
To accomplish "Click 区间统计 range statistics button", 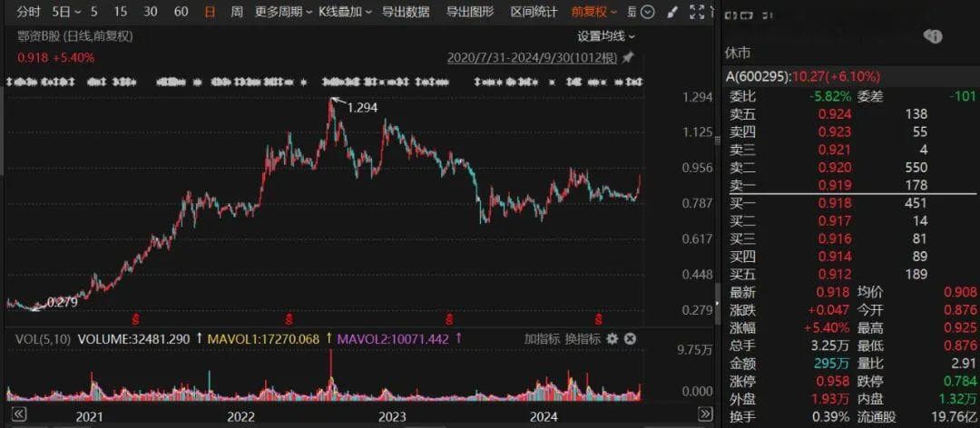I will [534, 11].
